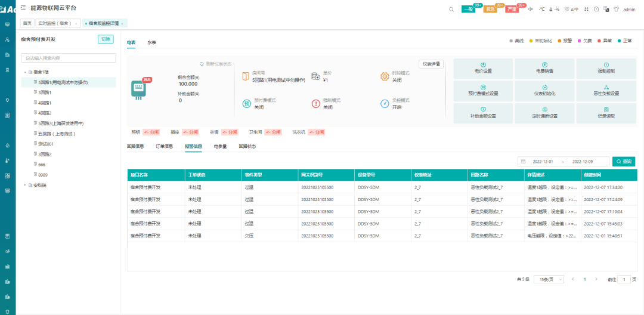Screen dimensions: 644x315
Task: Collapse the 宿舍1楼 tree node
Action: pyautogui.click(x=25, y=72)
